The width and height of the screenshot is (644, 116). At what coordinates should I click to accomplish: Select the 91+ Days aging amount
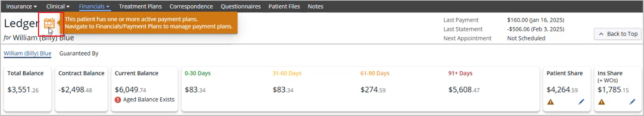[464, 90]
